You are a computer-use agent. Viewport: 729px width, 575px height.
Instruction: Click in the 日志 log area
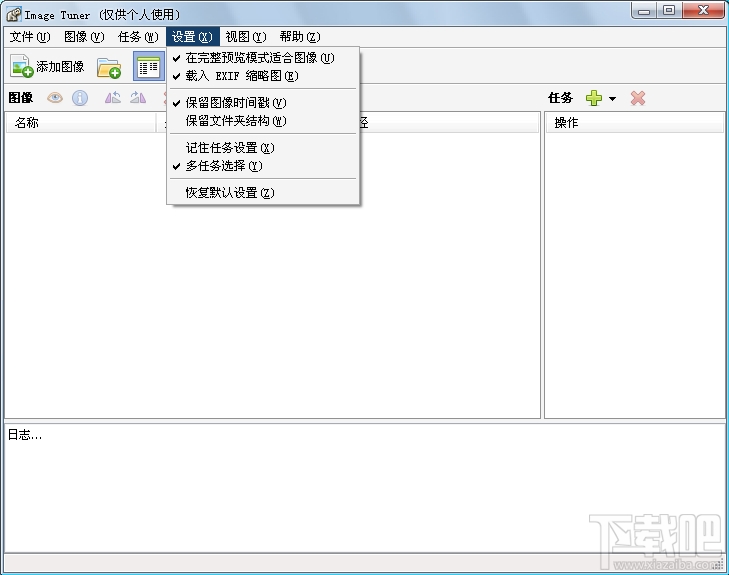click(x=364, y=487)
